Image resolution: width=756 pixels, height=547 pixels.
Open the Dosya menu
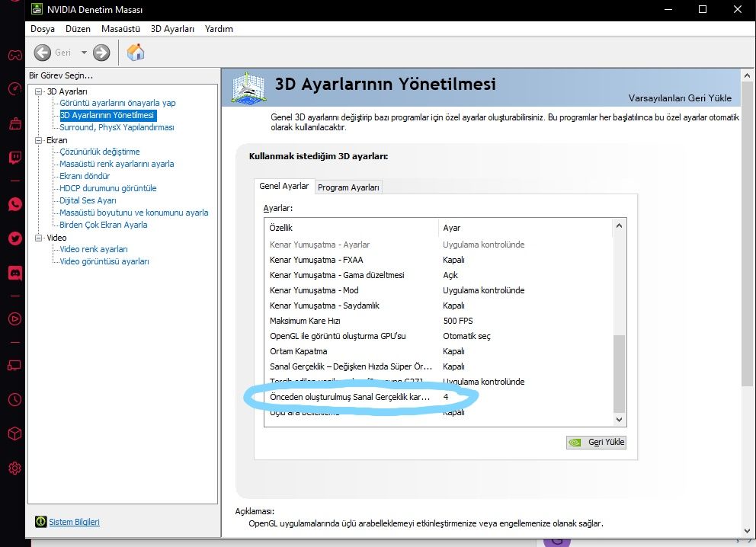[43, 29]
